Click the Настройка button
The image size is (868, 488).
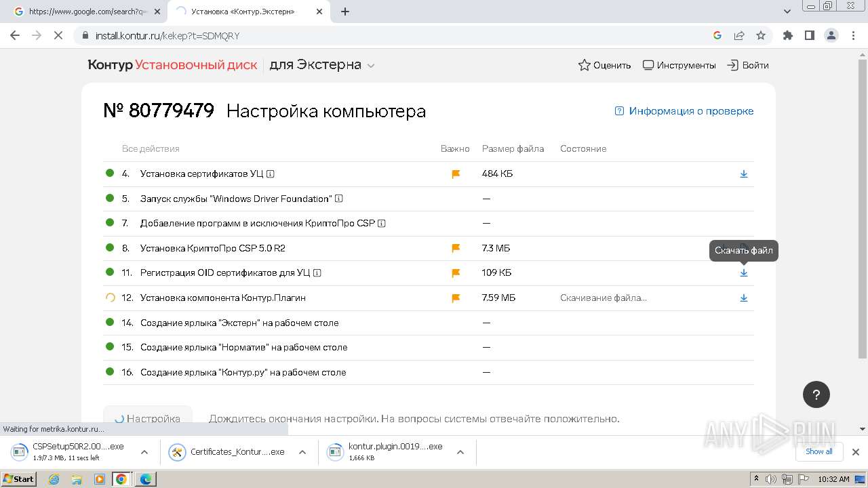[x=147, y=418]
